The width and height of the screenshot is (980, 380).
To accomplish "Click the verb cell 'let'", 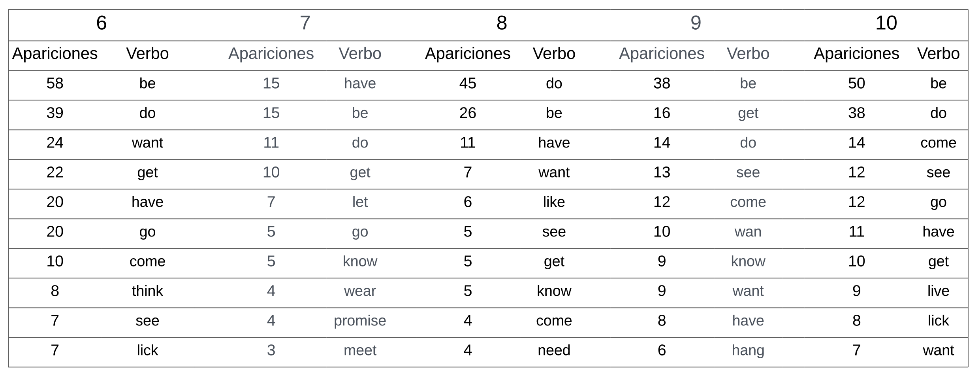I will [360, 202].
